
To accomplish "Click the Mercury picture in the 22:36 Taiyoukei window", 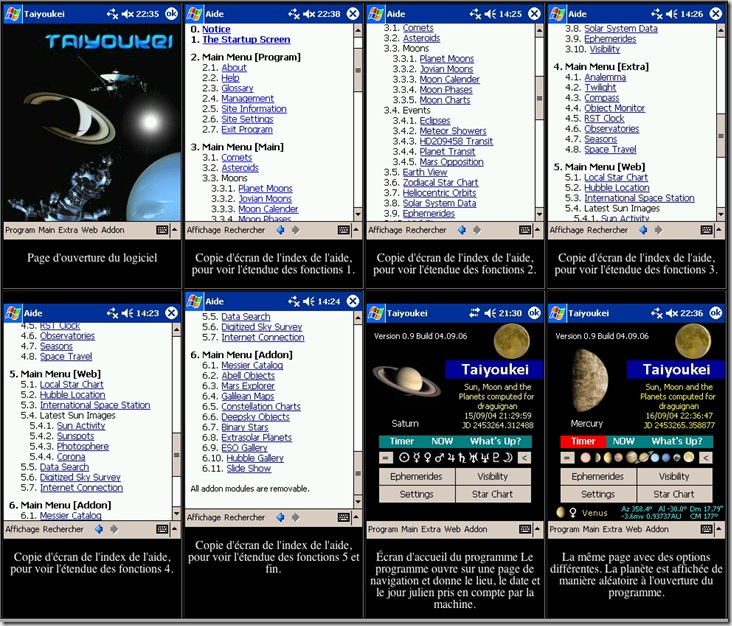I will pyautogui.click(x=589, y=380).
